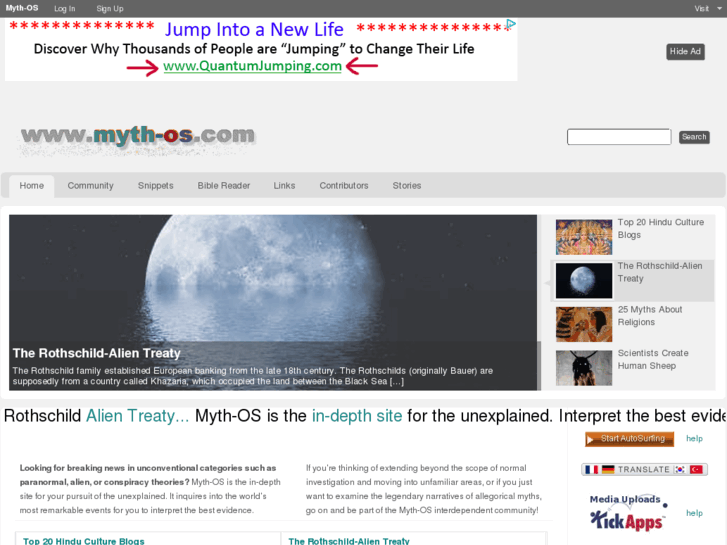
Task: Open the bottom Rothschild-Alien Treaty article heading
Action: pos(349,541)
